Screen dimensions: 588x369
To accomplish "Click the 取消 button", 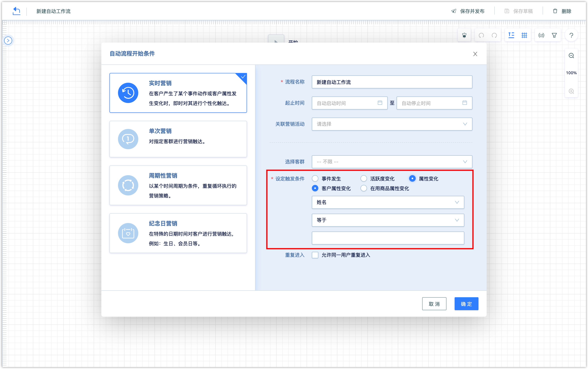I will [434, 304].
